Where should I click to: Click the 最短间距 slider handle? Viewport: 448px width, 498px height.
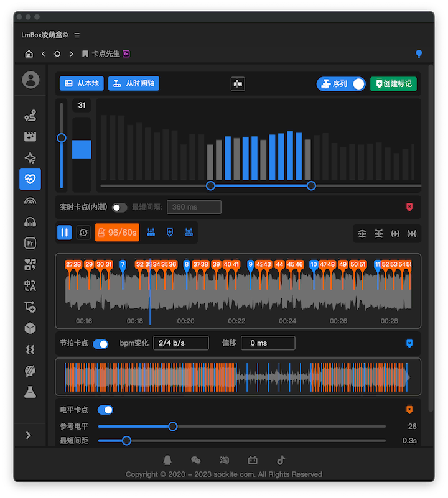click(x=126, y=441)
